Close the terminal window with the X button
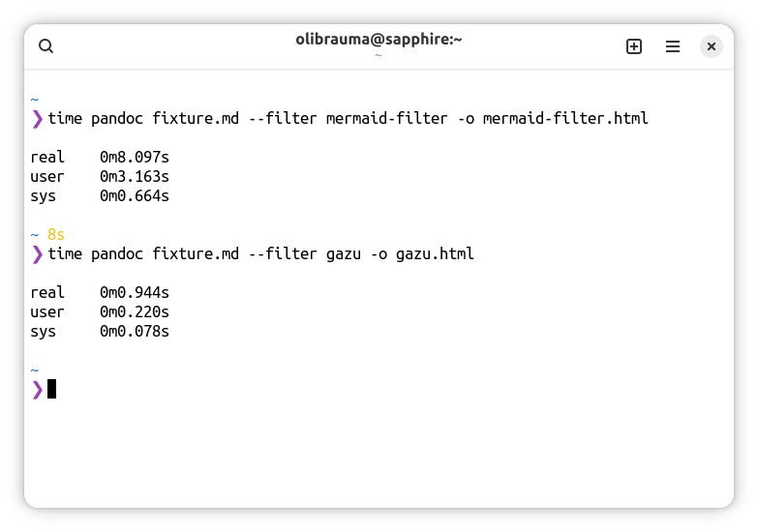The image size is (758, 532). [712, 46]
